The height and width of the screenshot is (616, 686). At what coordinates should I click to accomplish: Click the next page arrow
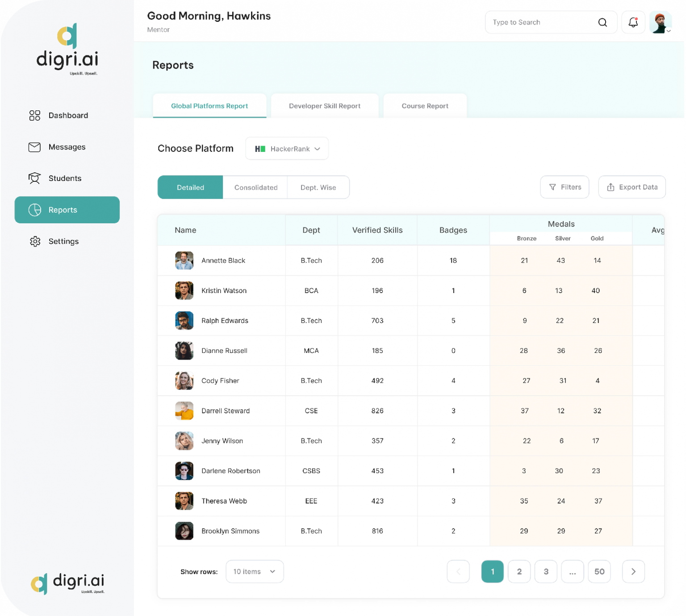633,572
